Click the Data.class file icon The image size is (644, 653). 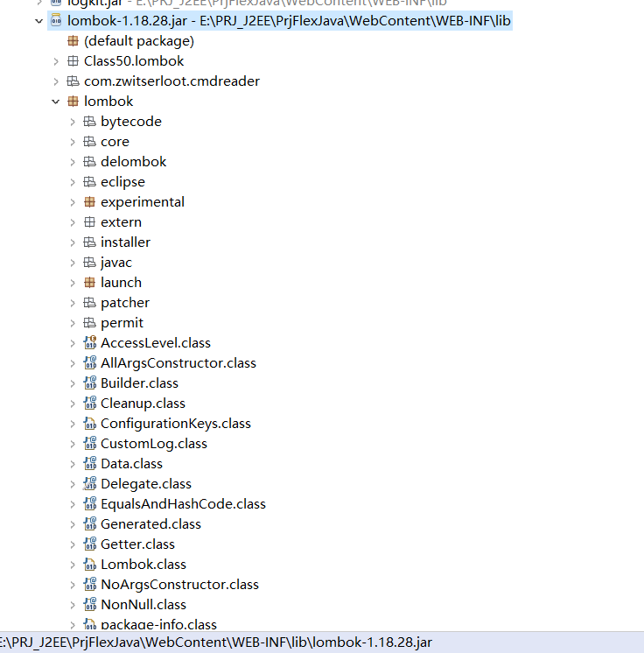point(90,463)
